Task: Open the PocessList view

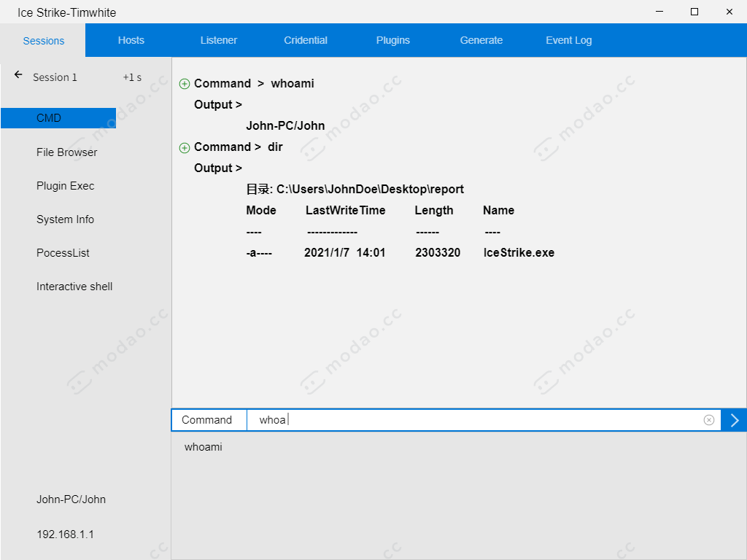Action: pyautogui.click(x=62, y=253)
